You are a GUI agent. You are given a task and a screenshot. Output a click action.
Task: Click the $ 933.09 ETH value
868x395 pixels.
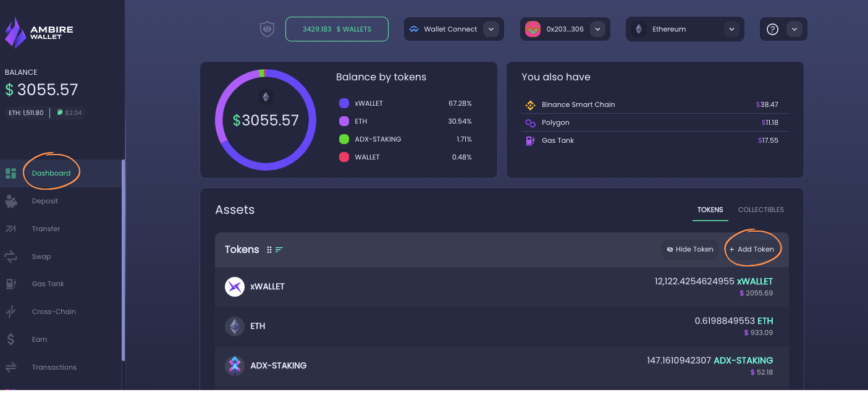pos(759,333)
